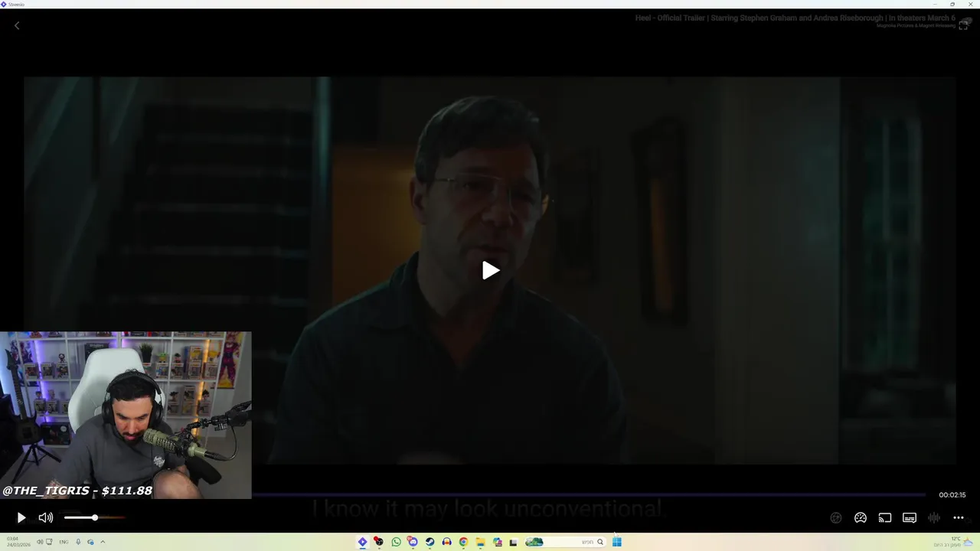The width and height of the screenshot is (980, 551).
Task: Toggle fullscreen in the top-right corner
Action: (963, 25)
